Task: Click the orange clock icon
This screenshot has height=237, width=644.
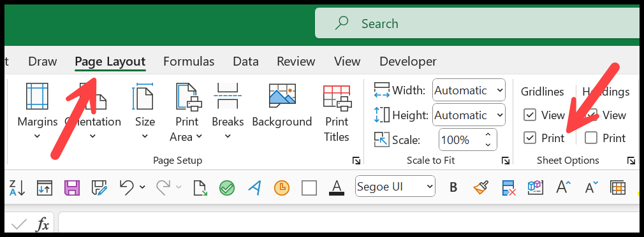Action: coord(282,188)
